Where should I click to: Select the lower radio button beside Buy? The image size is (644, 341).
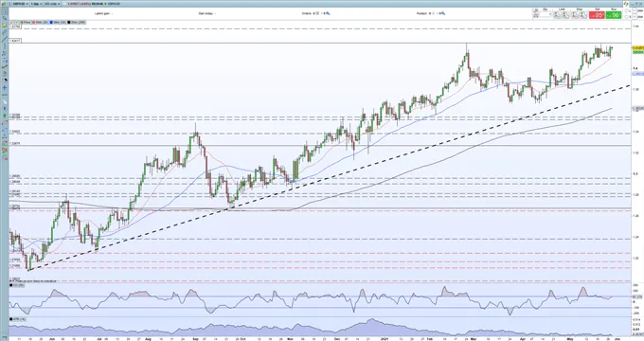(627, 16)
